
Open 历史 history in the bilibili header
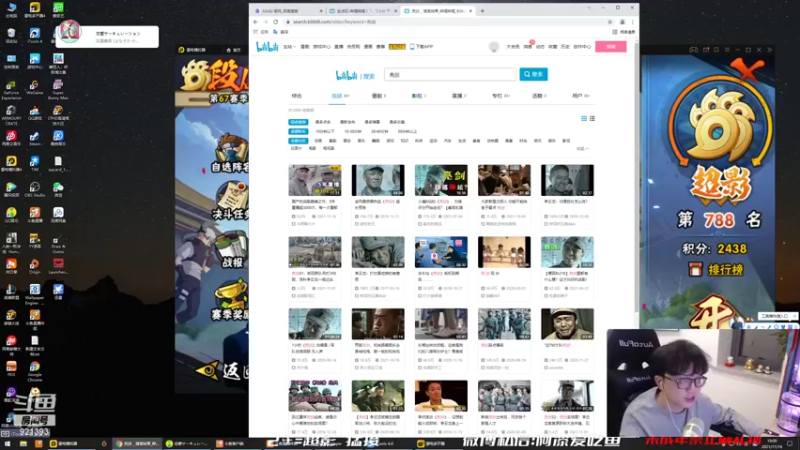pos(565,46)
